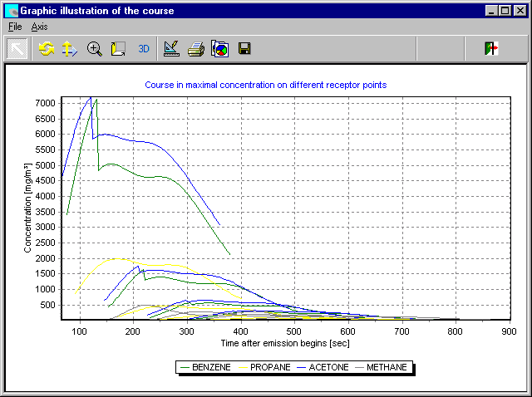Select the zoom magnifier tool
The height and width of the screenshot is (397, 532).
coord(95,48)
